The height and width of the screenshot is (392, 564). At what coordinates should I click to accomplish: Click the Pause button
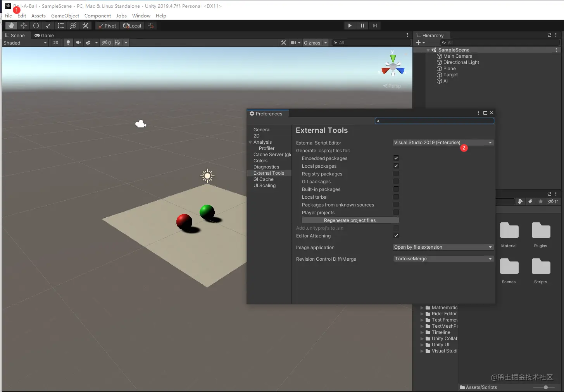pos(362,26)
